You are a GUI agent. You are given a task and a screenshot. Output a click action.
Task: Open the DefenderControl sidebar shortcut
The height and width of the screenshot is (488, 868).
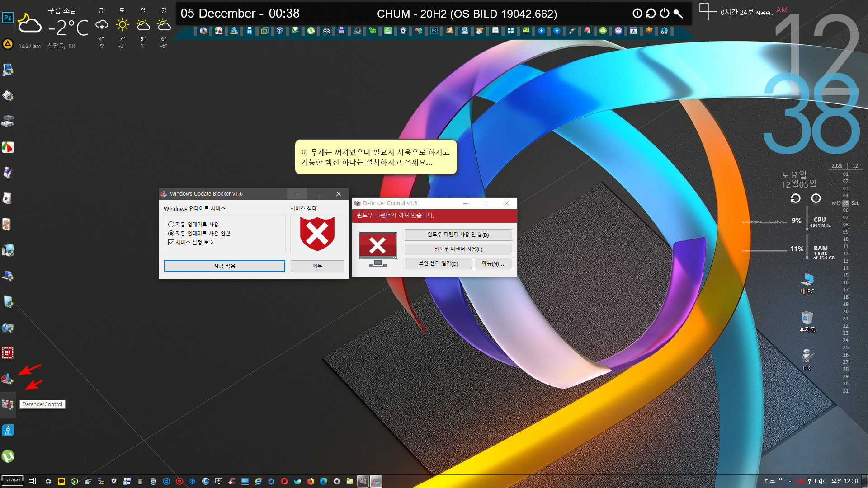8,404
